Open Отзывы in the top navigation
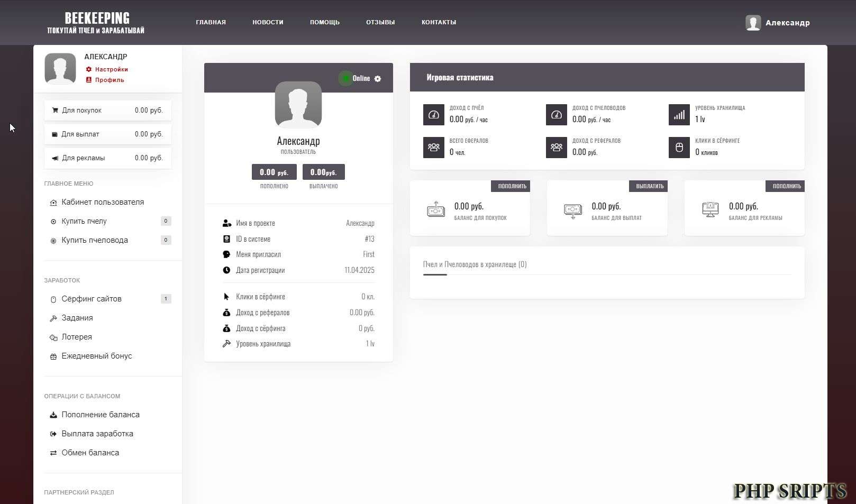Viewport: 856px width, 504px height. (x=380, y=22)
